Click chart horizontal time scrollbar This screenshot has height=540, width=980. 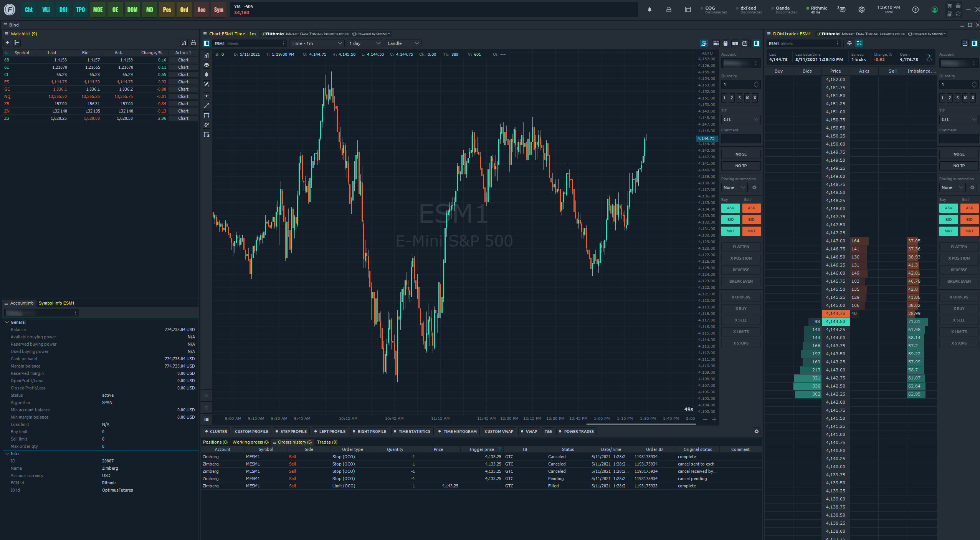click(641, 424)
